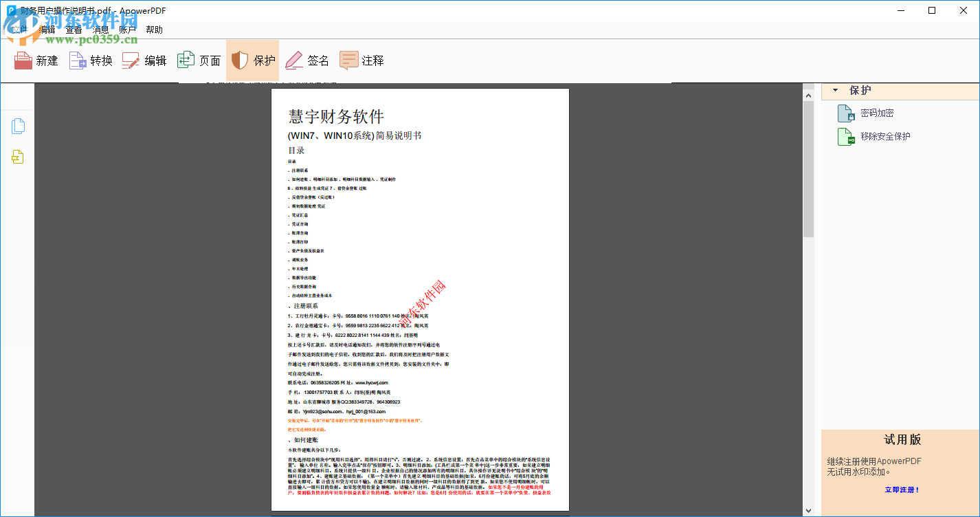Open the page thumbnails sidebar icon

click(17, 126)
